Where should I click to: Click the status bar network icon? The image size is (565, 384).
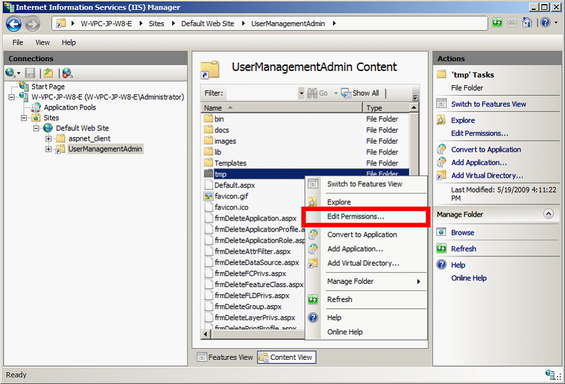pos(550,375)
